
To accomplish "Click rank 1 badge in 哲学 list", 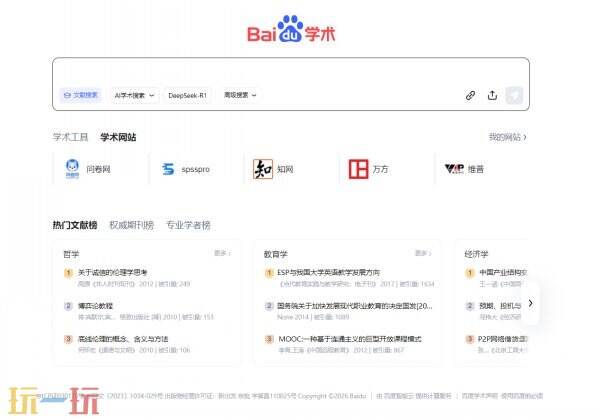I will [x=68, y=273].
